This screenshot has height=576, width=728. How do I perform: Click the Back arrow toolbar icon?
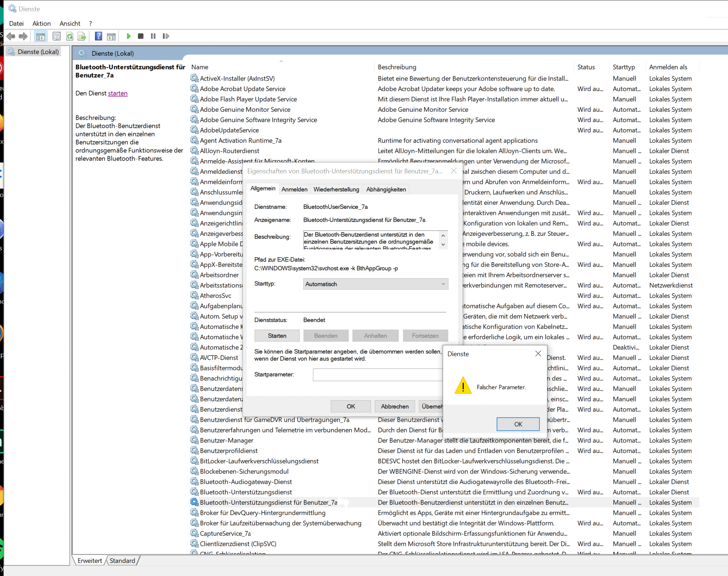[x=11, y=36]
